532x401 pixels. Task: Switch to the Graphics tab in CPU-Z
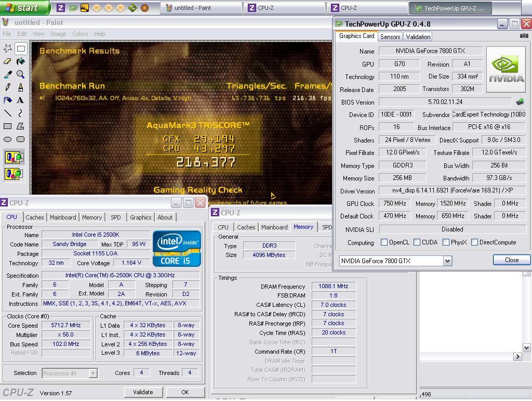[140, 217]
